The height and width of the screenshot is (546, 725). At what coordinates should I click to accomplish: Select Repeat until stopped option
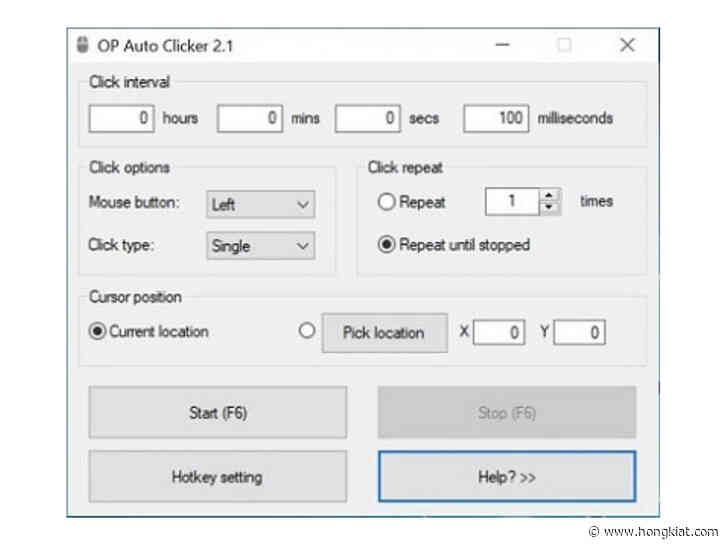pos(387,244)
